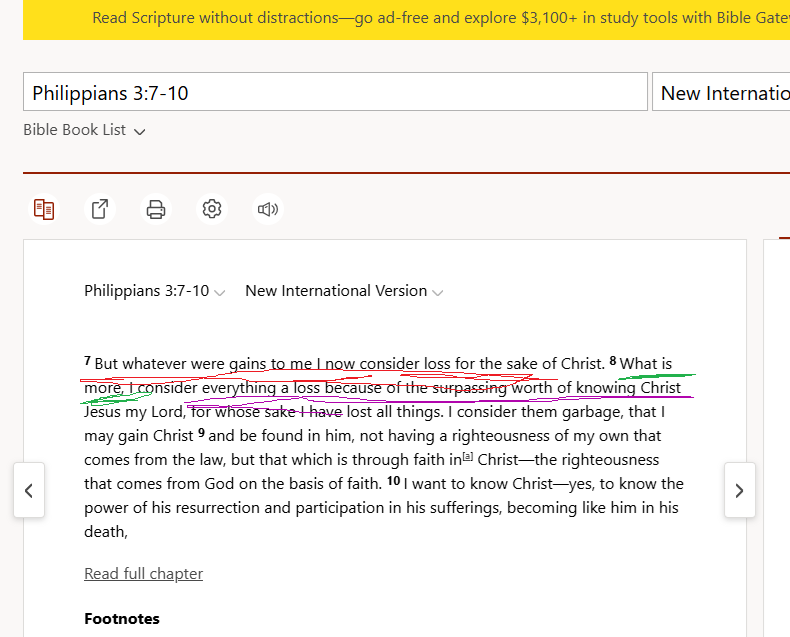Go to the next passage arrow
The image size is (790, 637).
[x=740, y=490]
